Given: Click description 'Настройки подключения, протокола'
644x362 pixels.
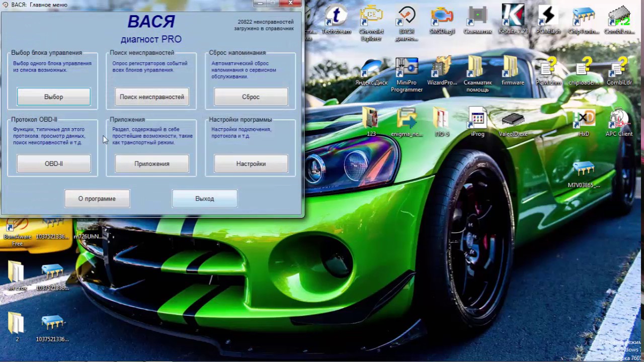Looking at the screenshot, I should point(242,133).
